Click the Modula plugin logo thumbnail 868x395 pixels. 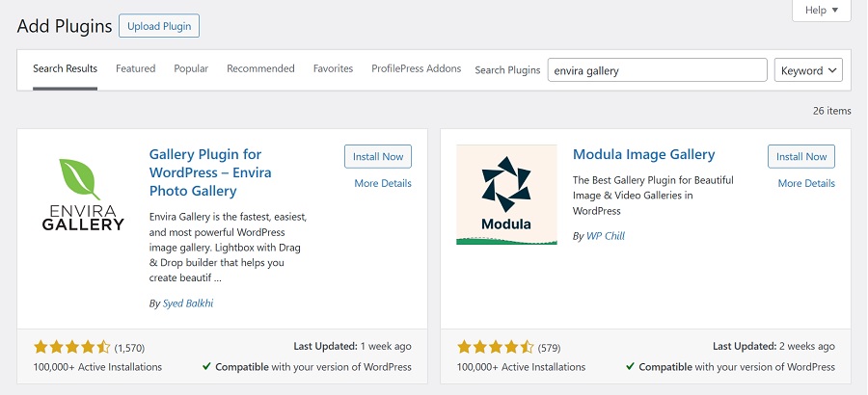506,195
